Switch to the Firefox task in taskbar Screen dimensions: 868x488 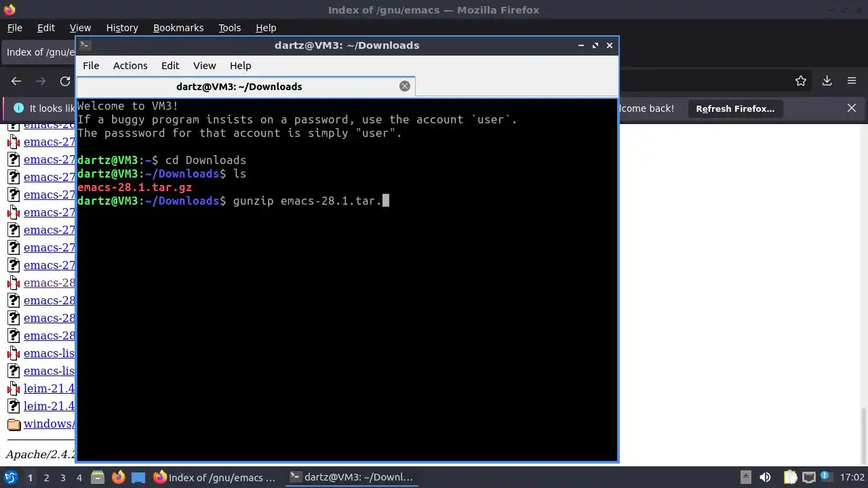tap(215, 477)
